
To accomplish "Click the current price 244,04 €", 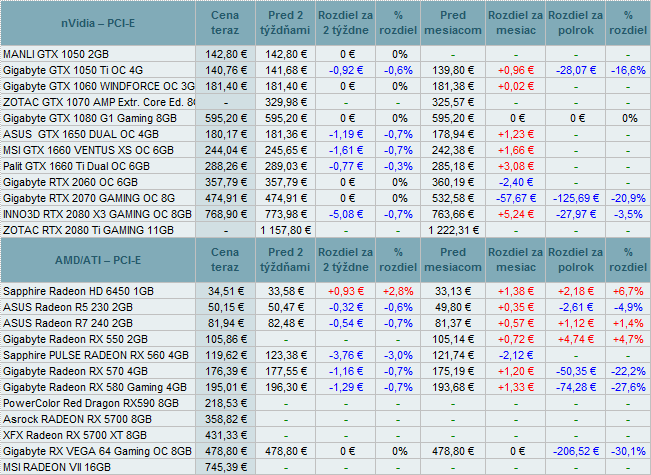I will coord(225,150).
